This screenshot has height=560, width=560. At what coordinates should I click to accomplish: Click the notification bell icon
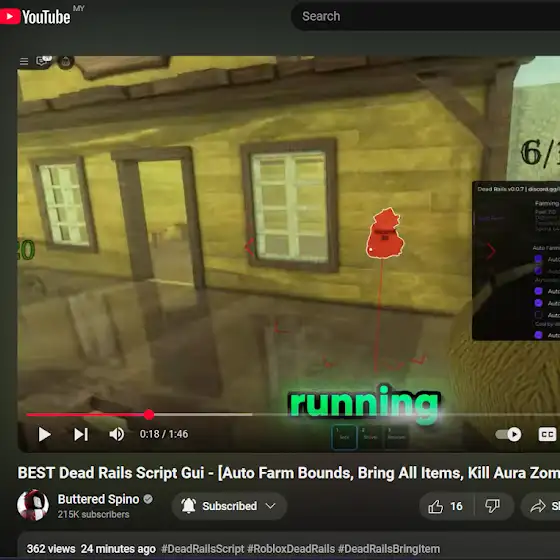coord(189,506)
